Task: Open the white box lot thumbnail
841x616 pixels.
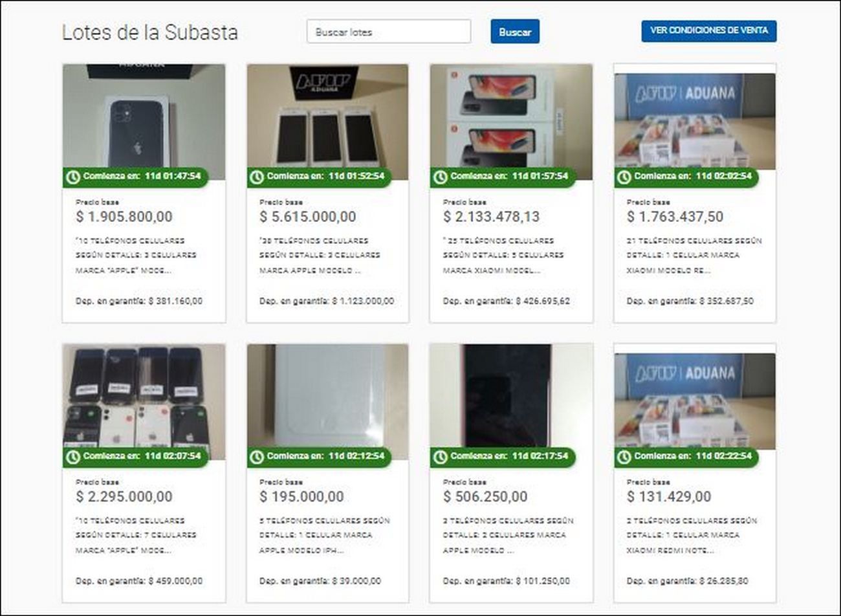Action: [327, 402]
